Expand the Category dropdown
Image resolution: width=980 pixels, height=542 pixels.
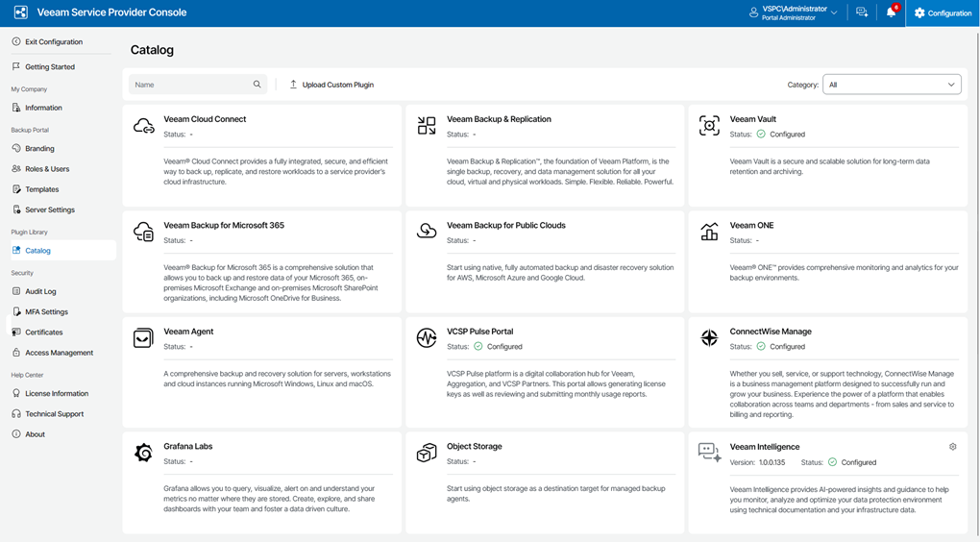coord(893,85)
